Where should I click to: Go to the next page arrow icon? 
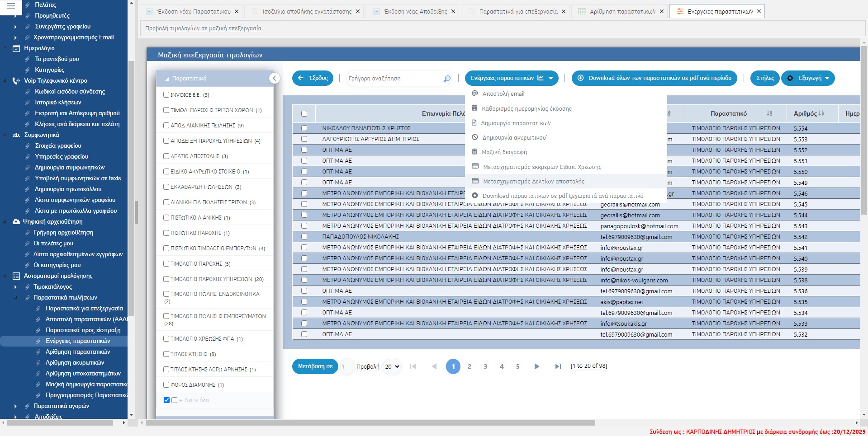coord(537,366)
